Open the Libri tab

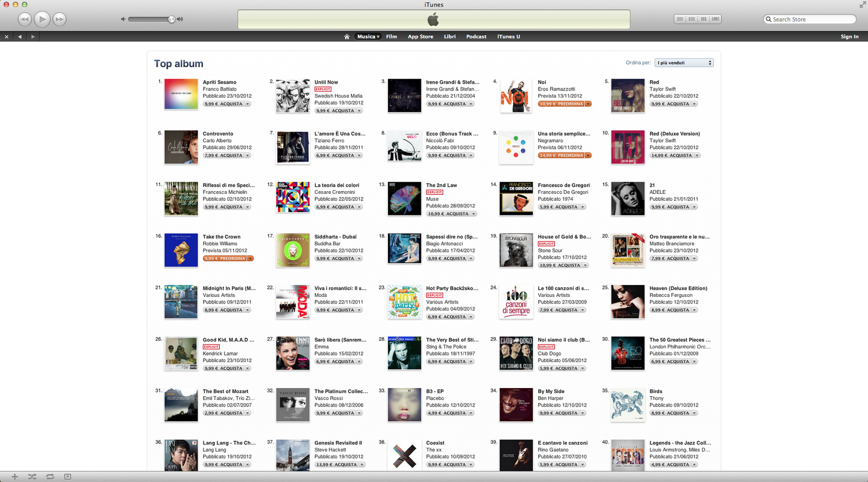450,36
